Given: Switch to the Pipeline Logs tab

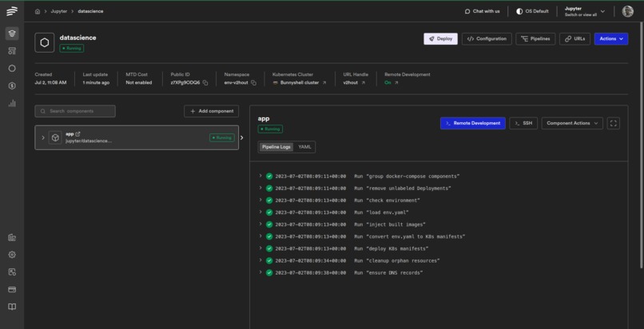Looking at the screenshot, I should [276, 147].
